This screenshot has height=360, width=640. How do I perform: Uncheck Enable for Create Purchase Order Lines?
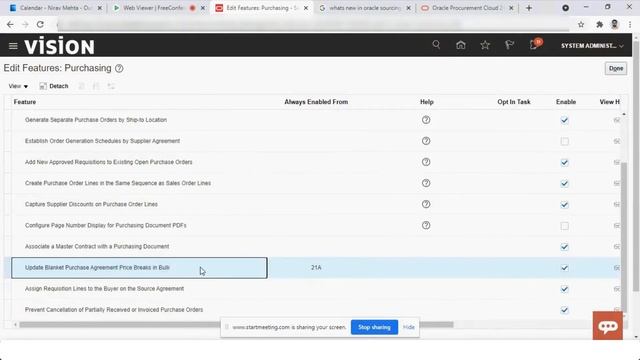click(x=564, y=184)
